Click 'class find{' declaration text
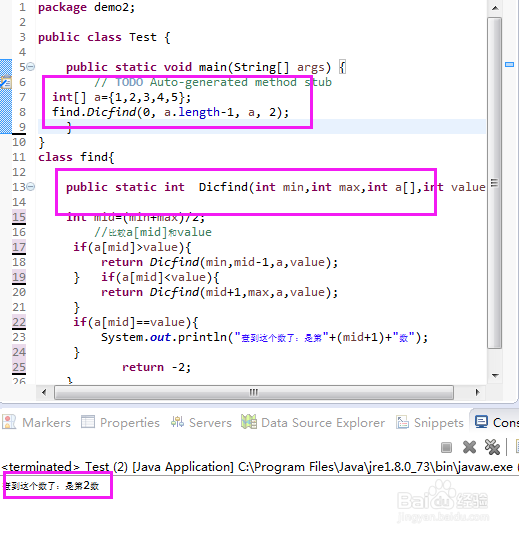 [76, 157]
